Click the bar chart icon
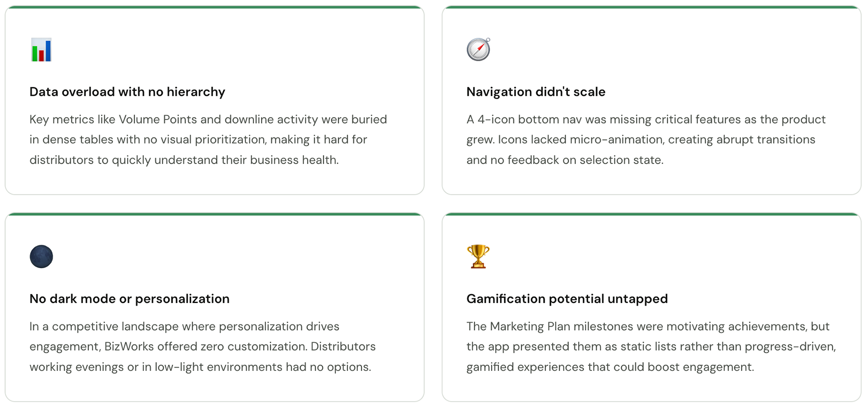This screenshot has height=408, width=868. [41, 50]
